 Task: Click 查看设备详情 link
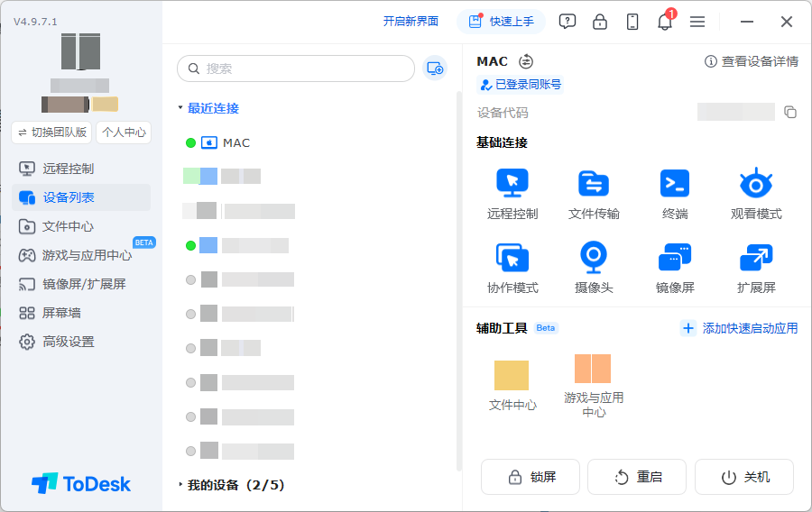pyautogui.click(x=752, y=61)
